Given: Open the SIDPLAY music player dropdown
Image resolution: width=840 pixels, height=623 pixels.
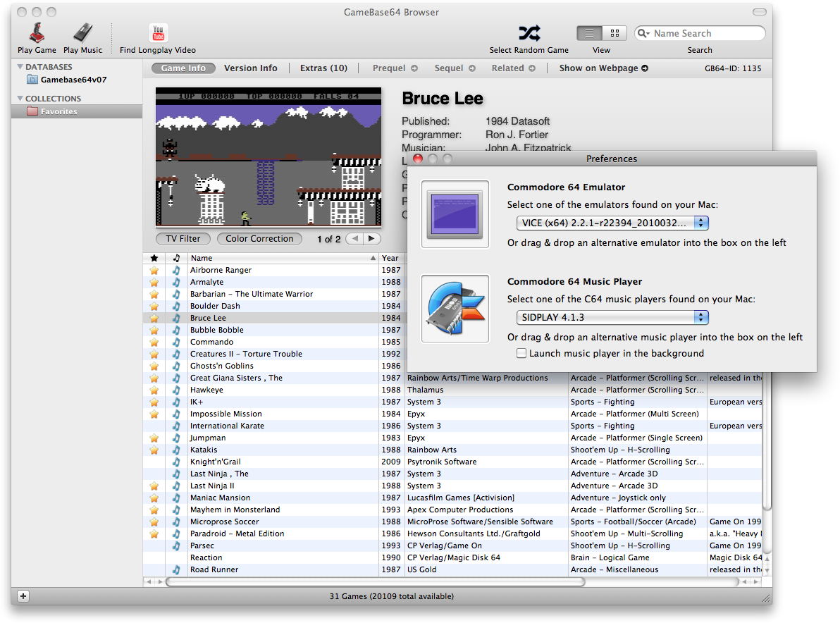Looking at the screenshot, I should pos(612,318).
